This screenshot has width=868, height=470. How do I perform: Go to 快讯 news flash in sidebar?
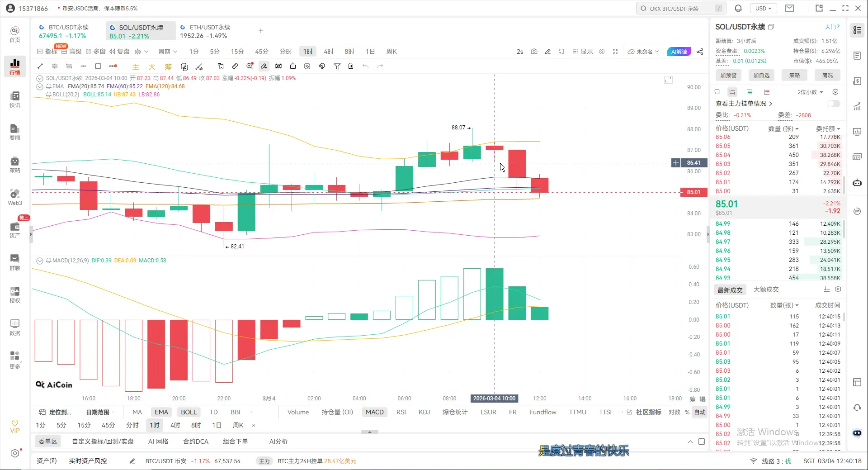pyautogui.click(x=15, y=99)
